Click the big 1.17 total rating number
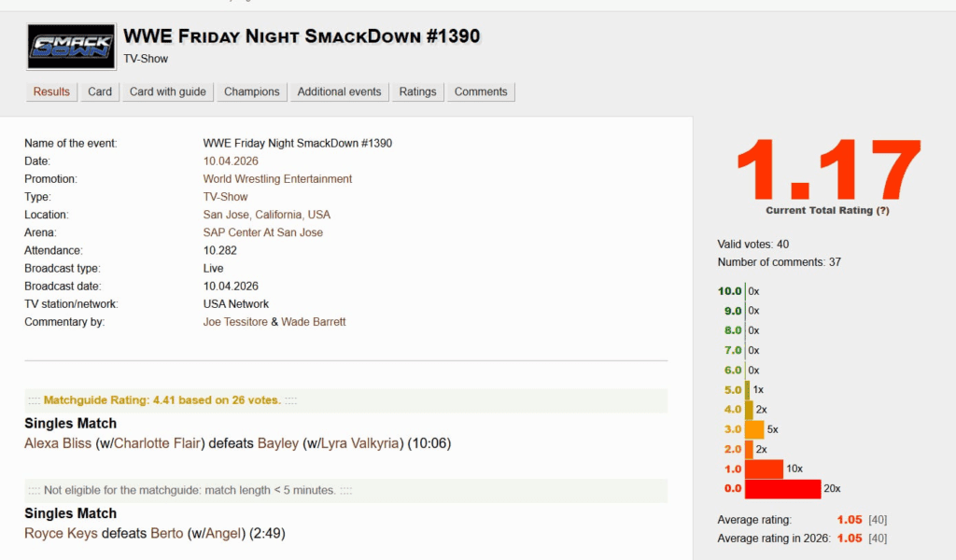Image resolution: width=956 pixels, height=560 pixels. coord(828,170)
